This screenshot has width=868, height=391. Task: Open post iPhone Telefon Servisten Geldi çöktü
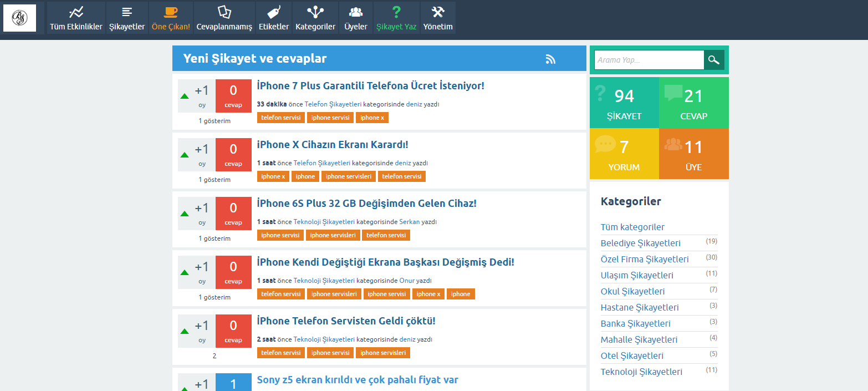click(x=346, y=321)
